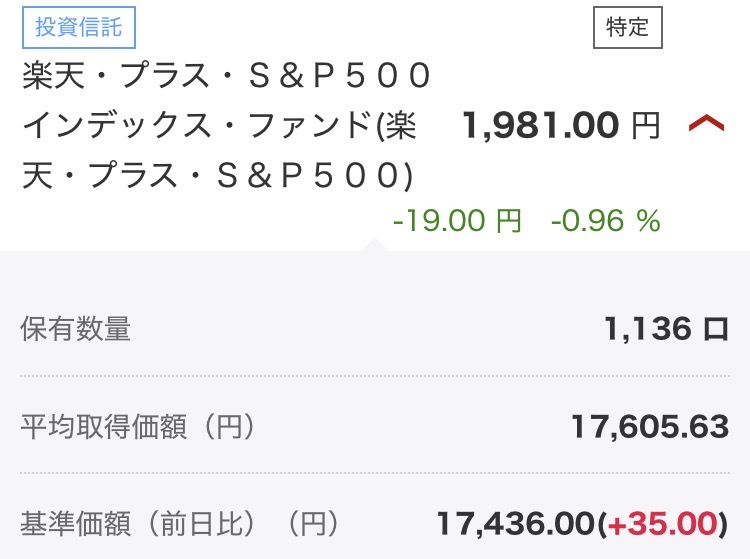The height and width of the screenshot is (559, 750).
Task: Tap the -19.00 円 loss amount
Action: coord(458,221)
